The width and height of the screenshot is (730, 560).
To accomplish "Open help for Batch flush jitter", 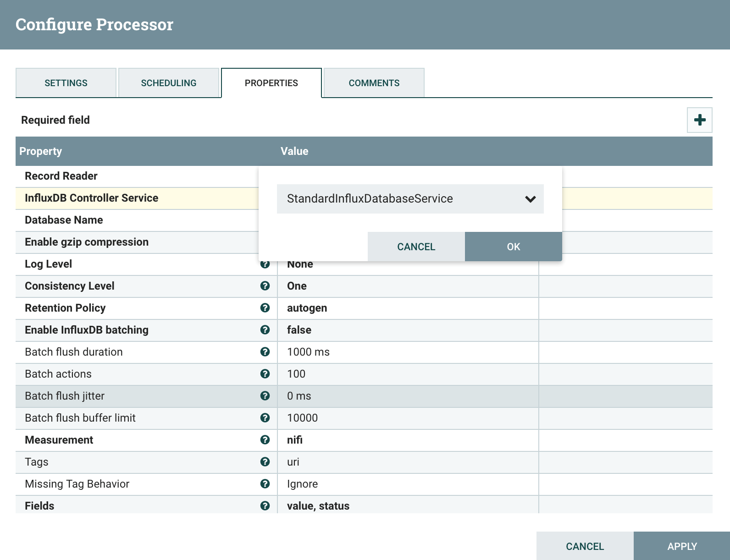I will point(265,396).
